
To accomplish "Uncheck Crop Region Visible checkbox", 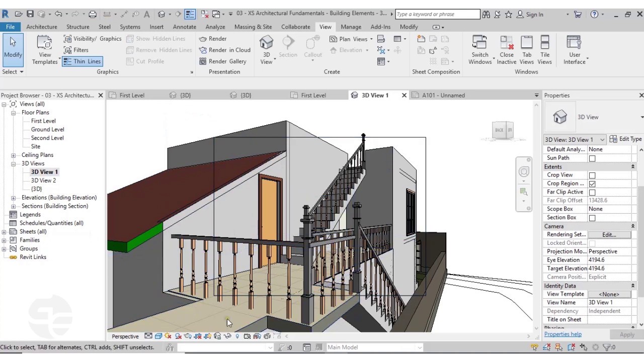I will [x=592, y=184].
